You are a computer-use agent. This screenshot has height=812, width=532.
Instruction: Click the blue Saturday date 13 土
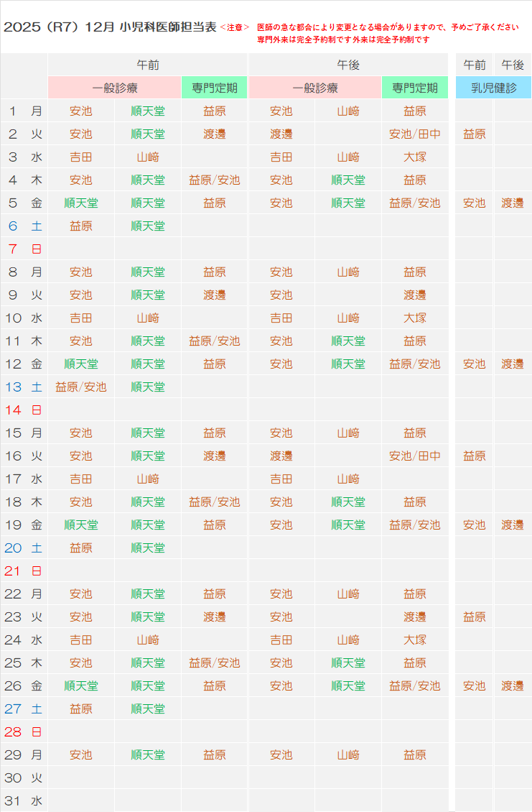click(x=24, y=387)
